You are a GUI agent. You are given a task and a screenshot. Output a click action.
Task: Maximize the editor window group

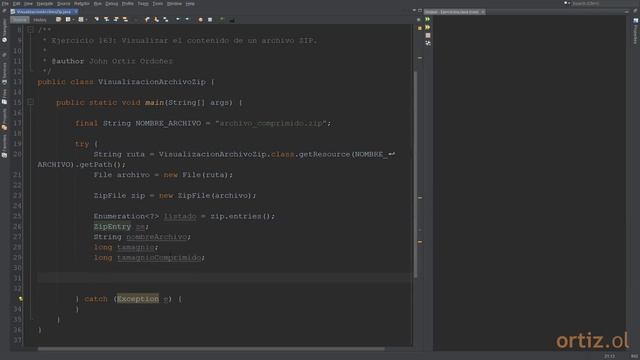[420, 11]
